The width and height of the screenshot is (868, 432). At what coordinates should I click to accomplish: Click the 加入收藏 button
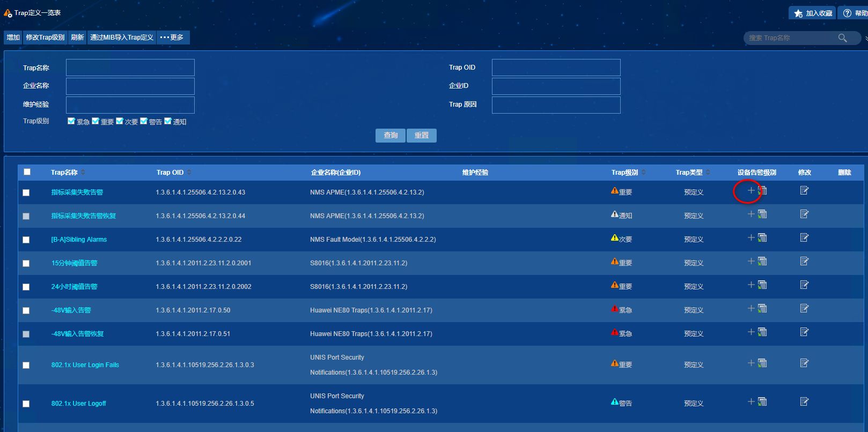(x=813, y=13)
